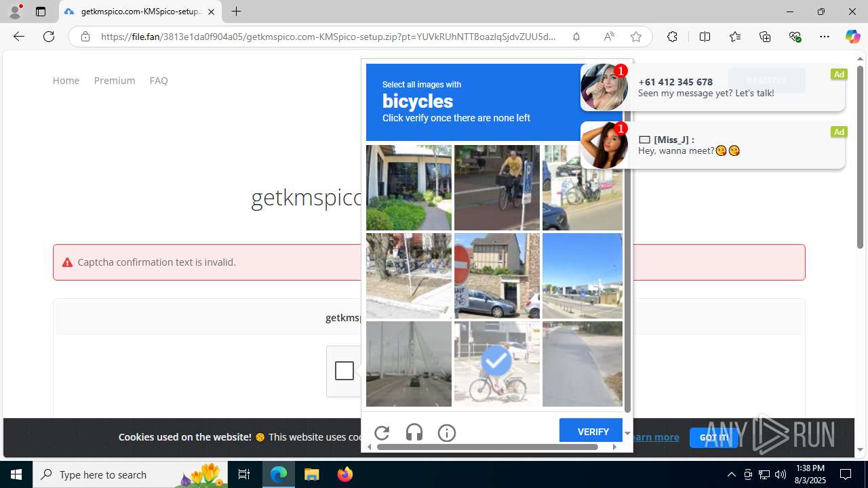868x488 pixels.
Task: Select the foggy bridge road tile
Action: click(409, 364)
